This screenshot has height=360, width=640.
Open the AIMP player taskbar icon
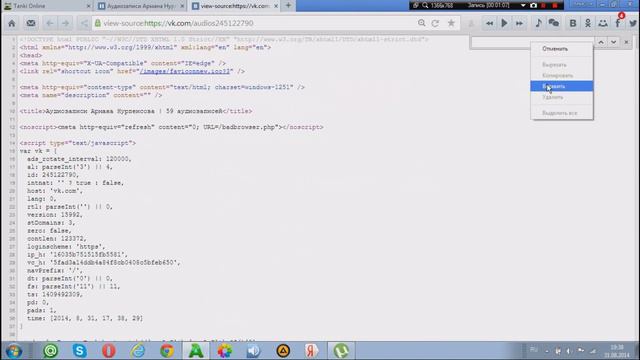click(x=283, y=351)
